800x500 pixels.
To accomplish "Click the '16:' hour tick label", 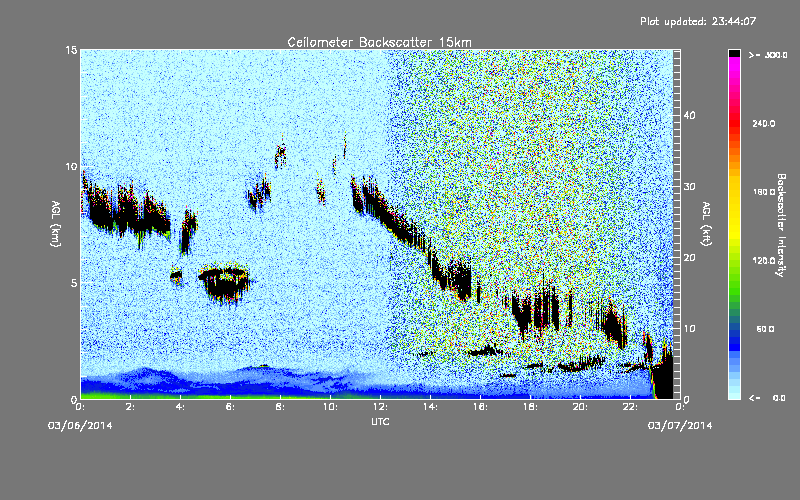I will click(x=480, y=407).
